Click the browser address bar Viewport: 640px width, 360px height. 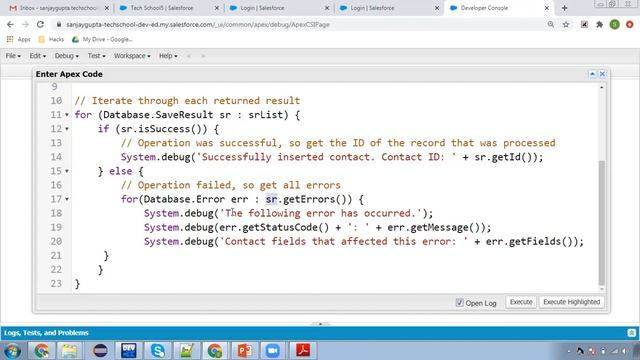[x=298, y=24]
